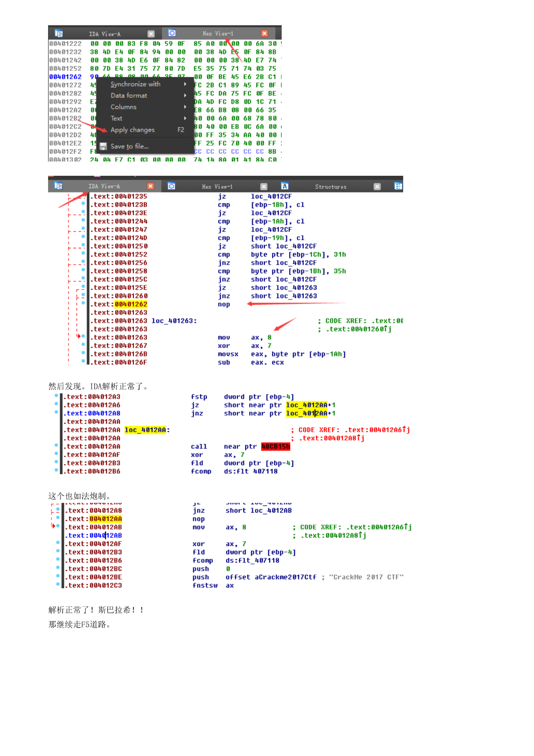Image resolution: width=534 pixels, height=756 pixels.
Task: Switch to Hex View-1 tab above hex dump
Action: coord(218,33)
